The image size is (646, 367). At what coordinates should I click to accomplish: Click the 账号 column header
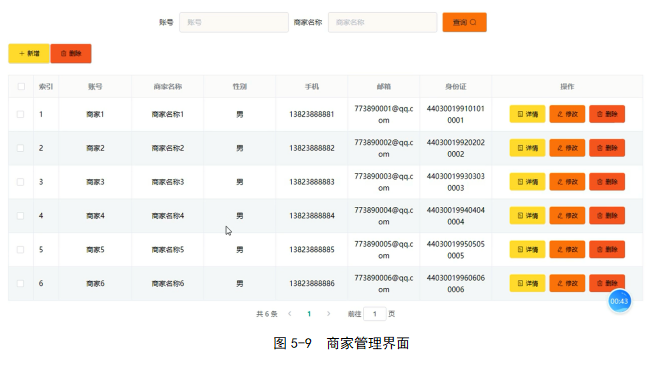(x=95, y=86)
